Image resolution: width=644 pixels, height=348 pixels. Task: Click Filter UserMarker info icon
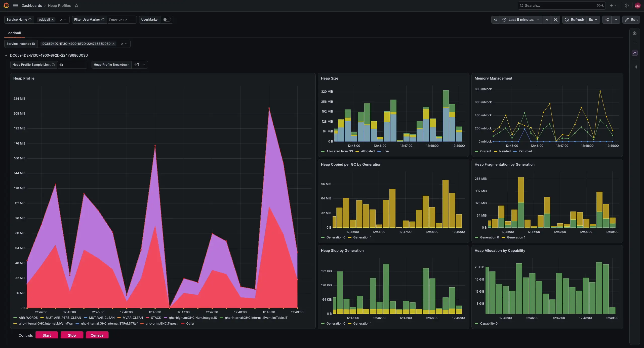(103, 20)
